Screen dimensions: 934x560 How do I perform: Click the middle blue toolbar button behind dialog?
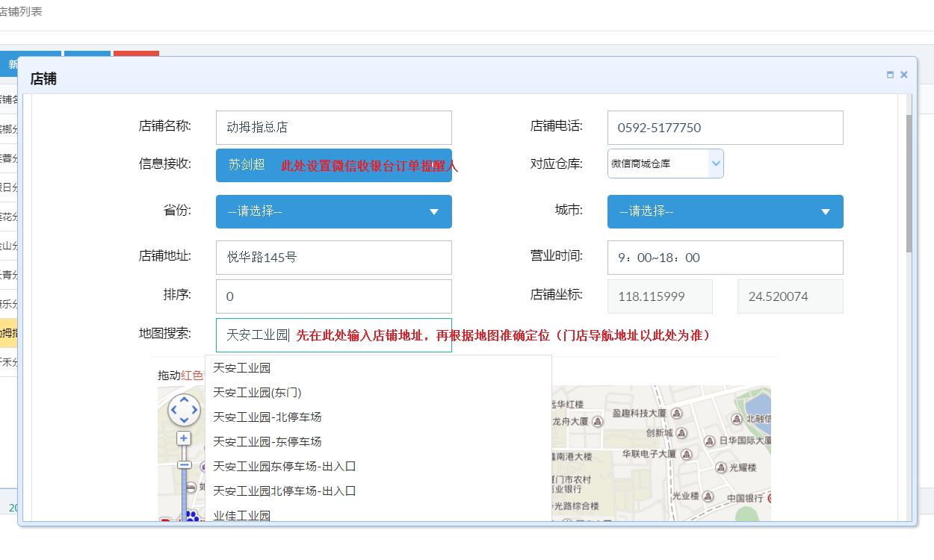(87, 54)
